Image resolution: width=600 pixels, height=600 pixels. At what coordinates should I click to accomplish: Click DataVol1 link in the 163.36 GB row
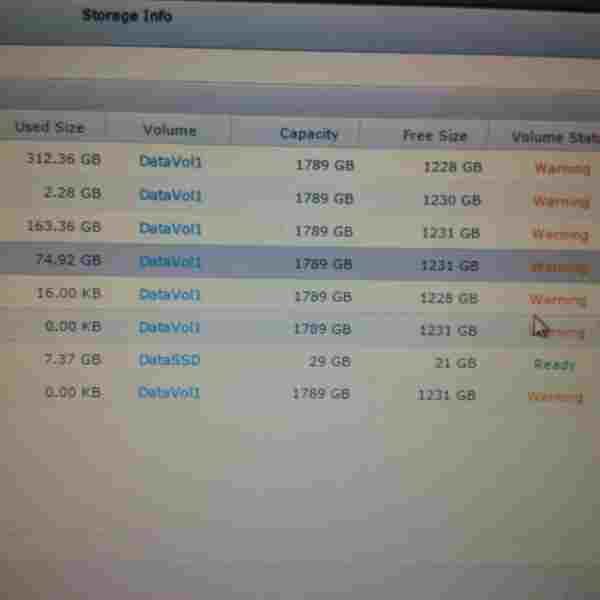[170, 228]
